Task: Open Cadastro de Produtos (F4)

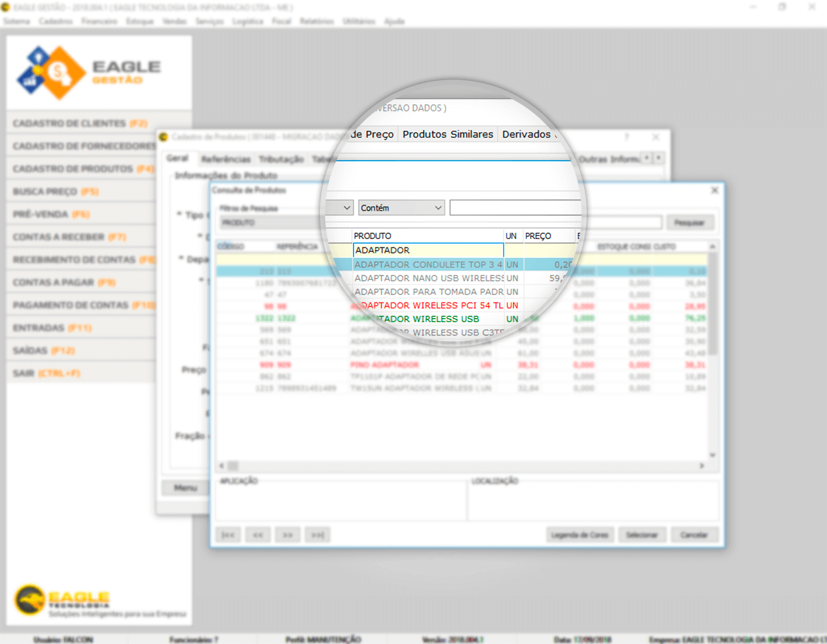Action: pyautogui.click(x=81, y=168)
